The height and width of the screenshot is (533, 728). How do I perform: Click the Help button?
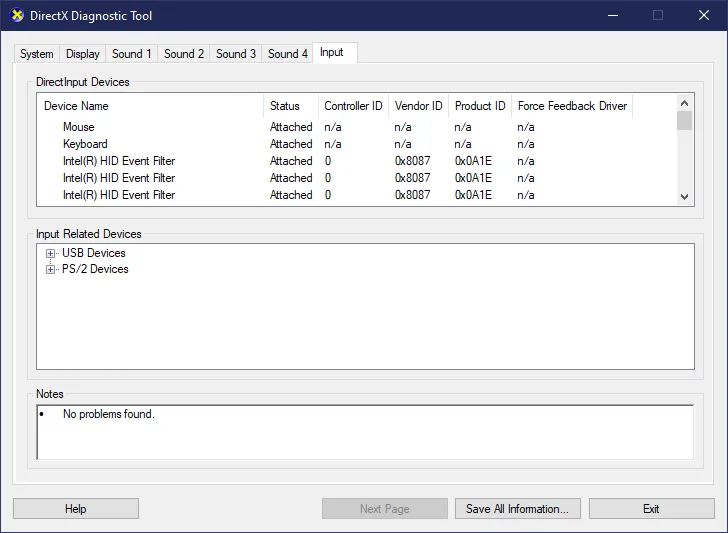point(76,509)
